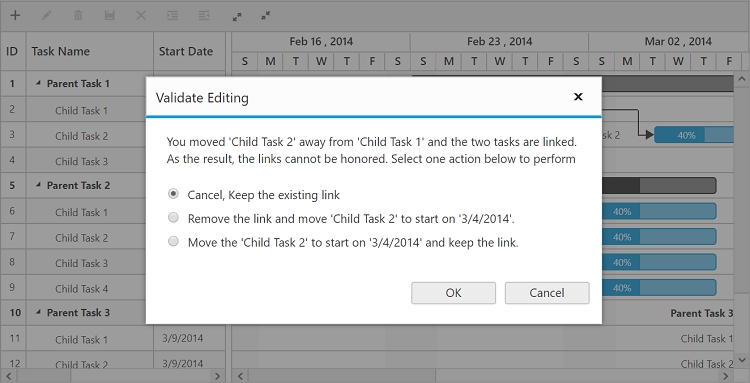
Task: Click the Collapse All arrows icon
Action: [266, 15]
